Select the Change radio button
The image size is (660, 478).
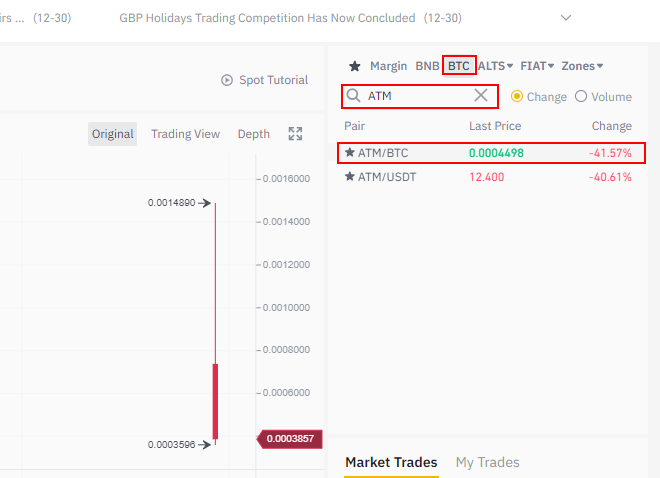click(517, 97)
